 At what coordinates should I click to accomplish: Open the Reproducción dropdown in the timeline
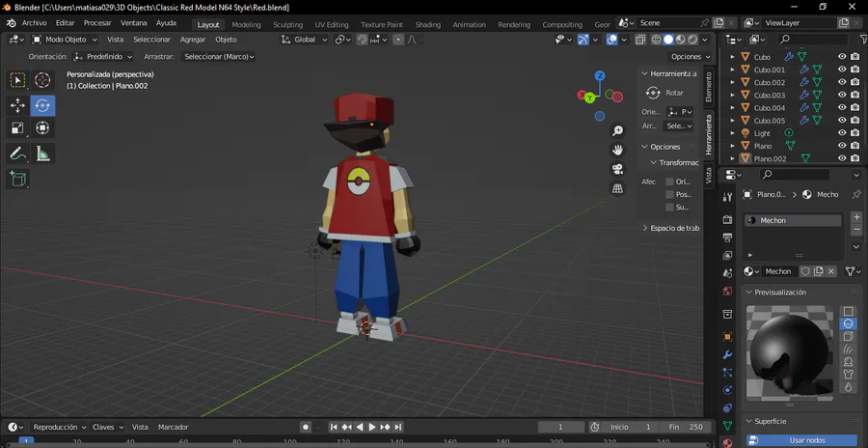pos(60,427)
